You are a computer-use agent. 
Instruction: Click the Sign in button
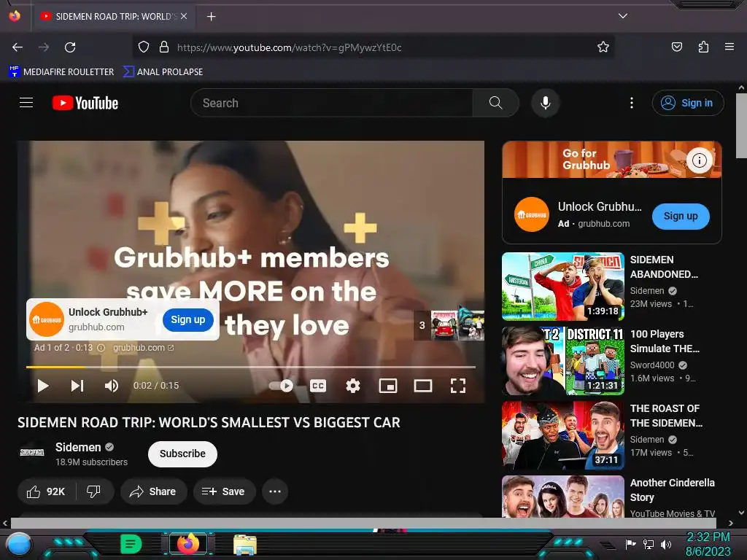(x=688, y=103)
